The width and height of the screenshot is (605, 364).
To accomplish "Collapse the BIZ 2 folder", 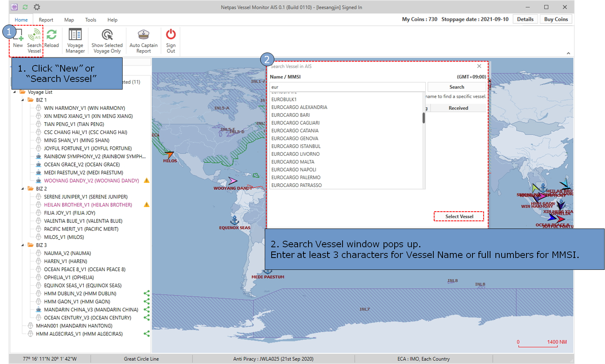I will coord(23,189).
